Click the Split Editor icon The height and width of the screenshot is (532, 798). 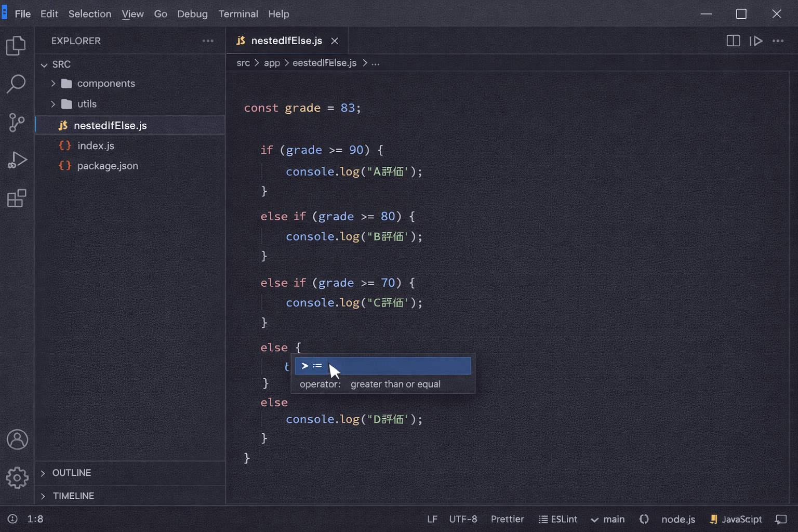point(733,41)
